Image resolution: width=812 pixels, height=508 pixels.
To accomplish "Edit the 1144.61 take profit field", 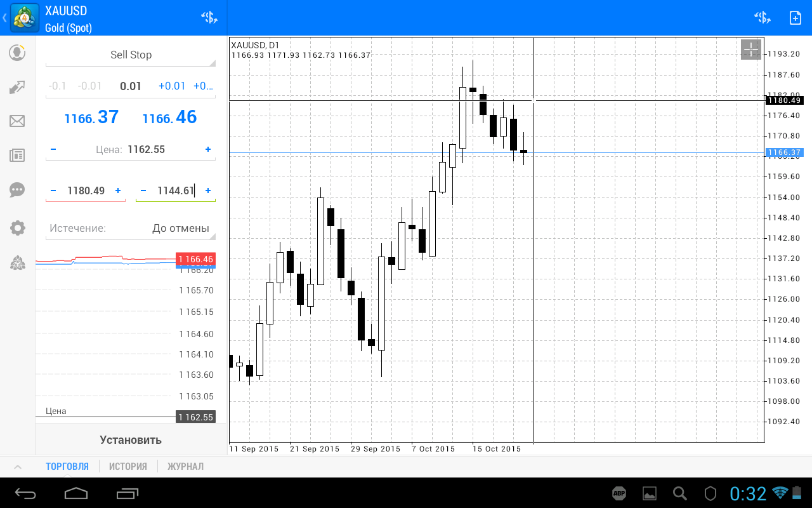I will tap(176, 190).
